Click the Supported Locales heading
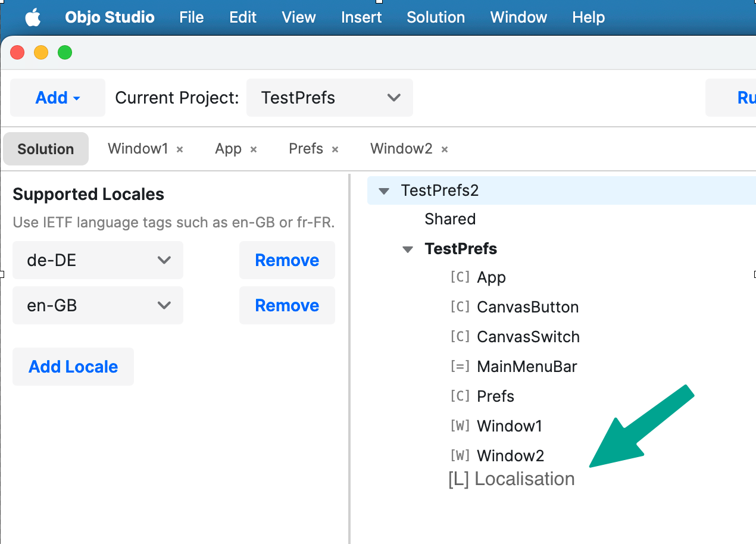 (88, 195)
